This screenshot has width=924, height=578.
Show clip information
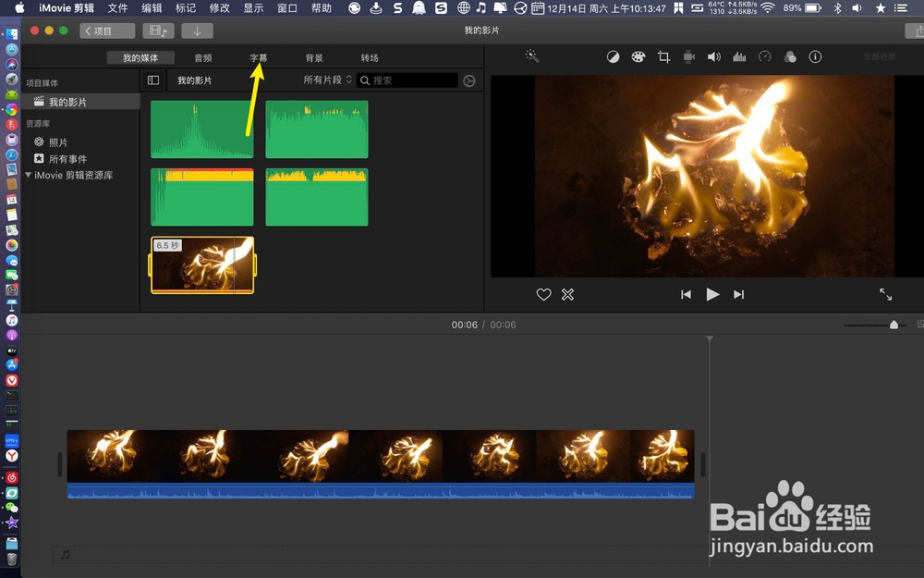click(815, 56)
